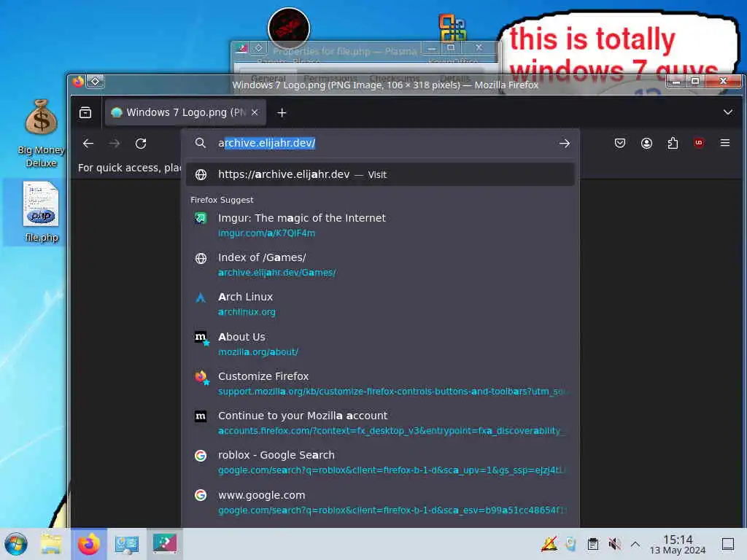Expand hidden system tray icons arrow
Image resolution: width=747 pixels, height=560 pixels.
[x=635, y=544]
